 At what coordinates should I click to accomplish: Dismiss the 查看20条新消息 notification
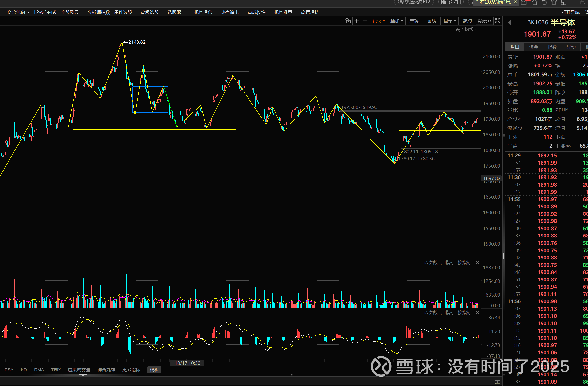pos(516,2)
